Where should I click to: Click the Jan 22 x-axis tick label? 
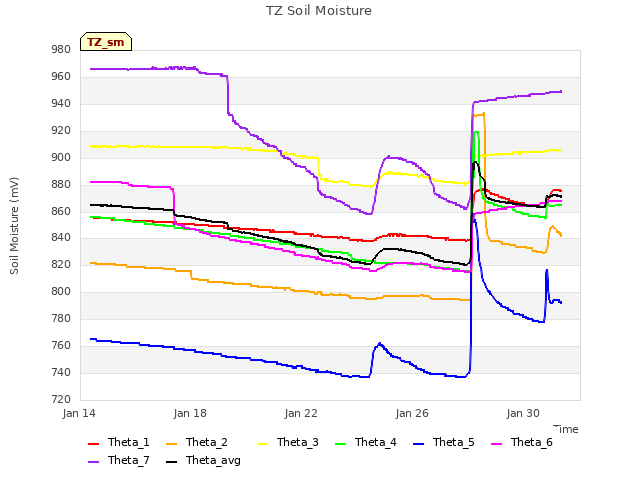point(301,413)
